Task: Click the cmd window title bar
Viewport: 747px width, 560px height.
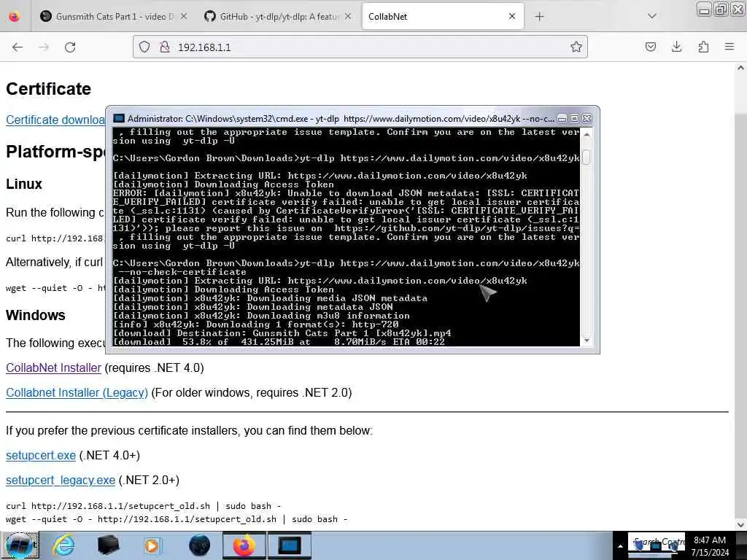Action: click(341, 119)
